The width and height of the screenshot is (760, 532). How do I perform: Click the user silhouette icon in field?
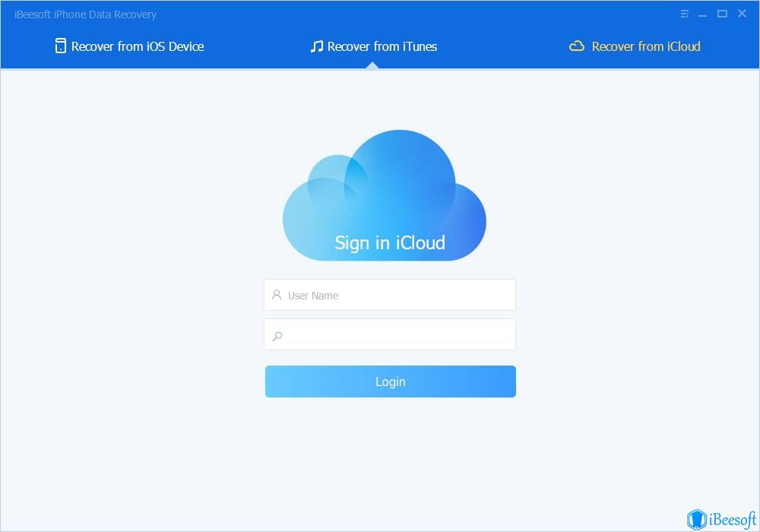(277, 295)
